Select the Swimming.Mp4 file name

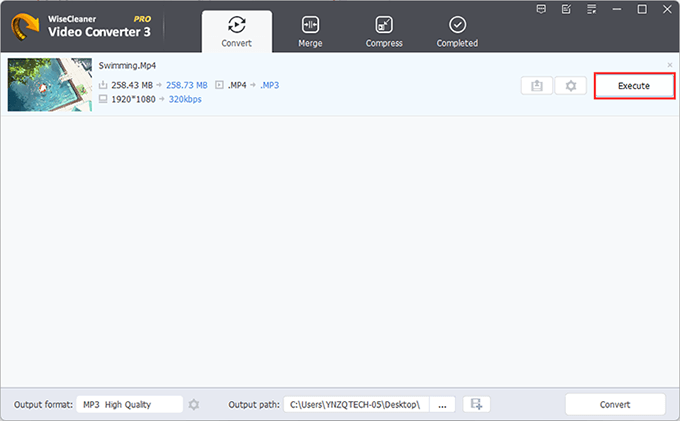pyautogui.click(x=127, y=65)
